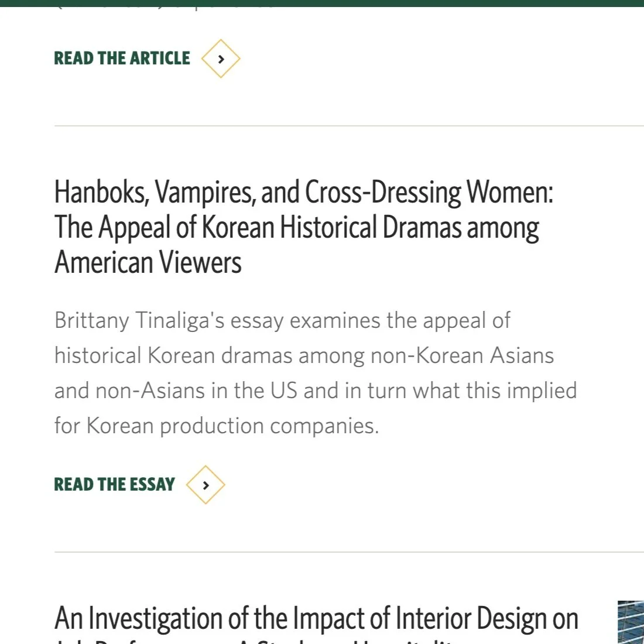Open the building thumbnail beside the Interior Design article
The width and height of the screenshot is (644, 644).
click(x=631, y=622)
